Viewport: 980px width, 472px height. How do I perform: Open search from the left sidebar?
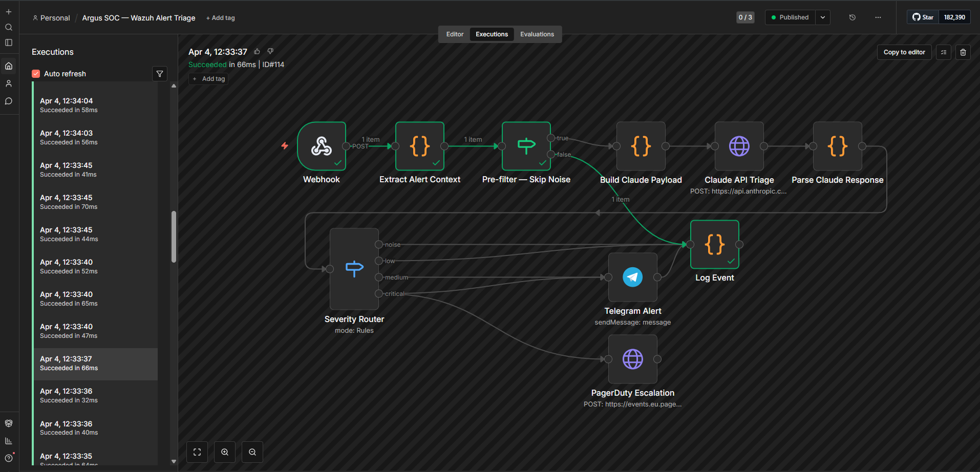click(x=9, y=27)
